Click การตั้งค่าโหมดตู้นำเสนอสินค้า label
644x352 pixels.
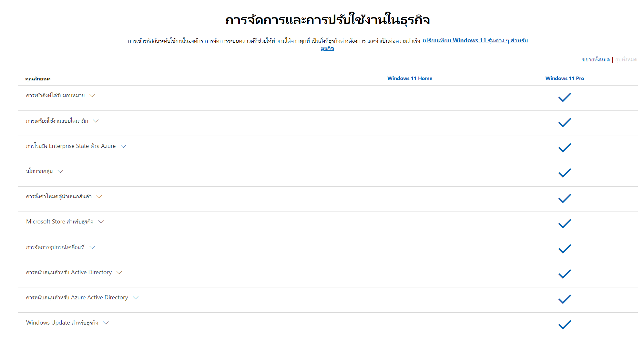[59, 197]
